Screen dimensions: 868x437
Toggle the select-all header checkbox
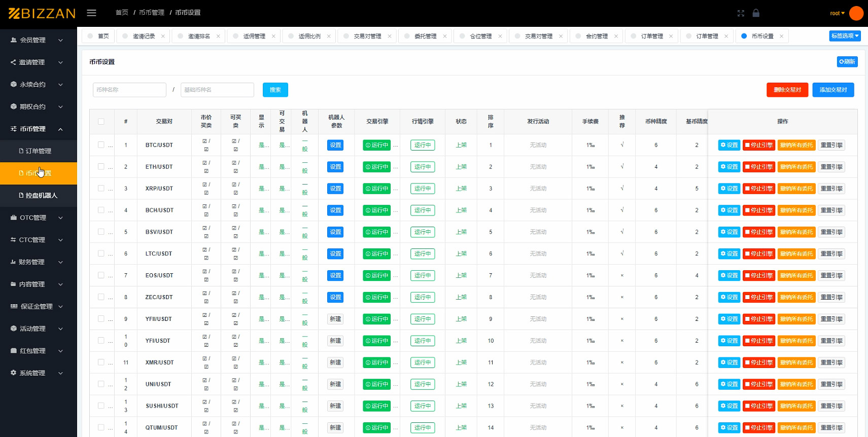(101, 122)
